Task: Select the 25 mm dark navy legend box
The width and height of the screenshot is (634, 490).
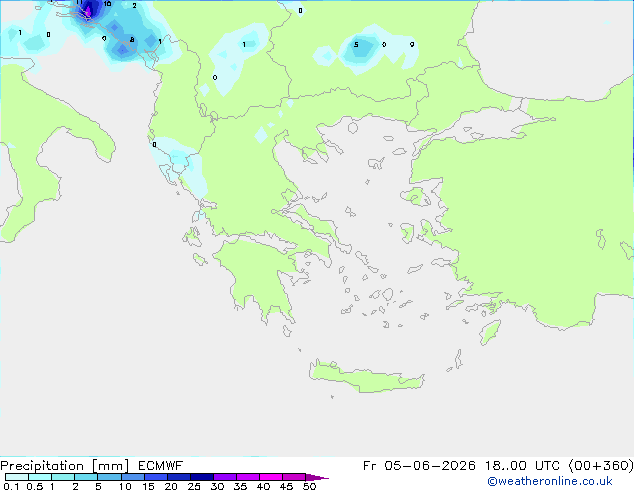Action: pos(202,477)
